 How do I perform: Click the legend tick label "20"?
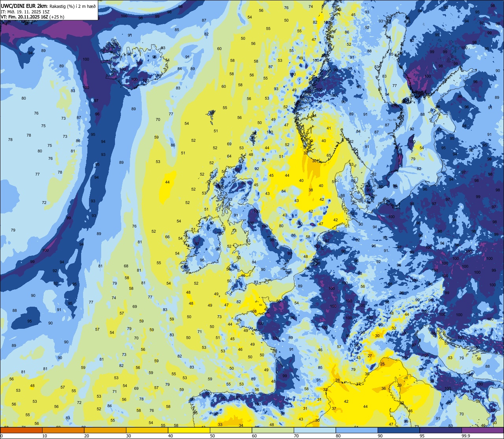coord(87,436)
